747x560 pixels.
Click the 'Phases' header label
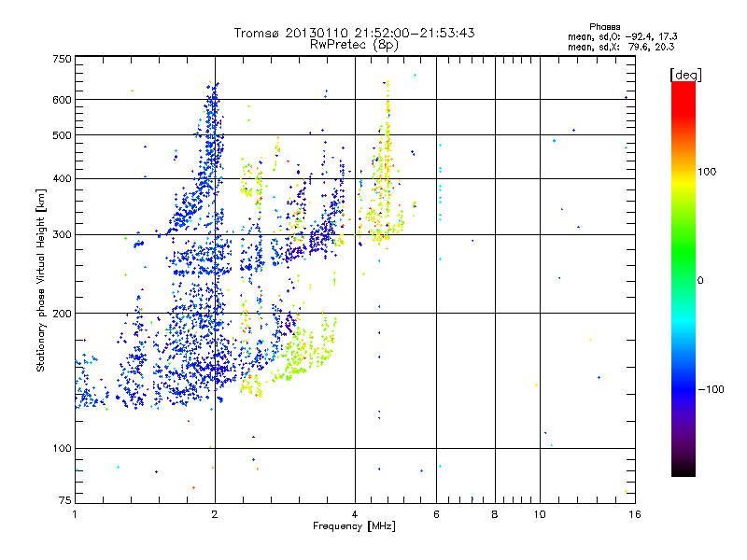click(604, 27)
